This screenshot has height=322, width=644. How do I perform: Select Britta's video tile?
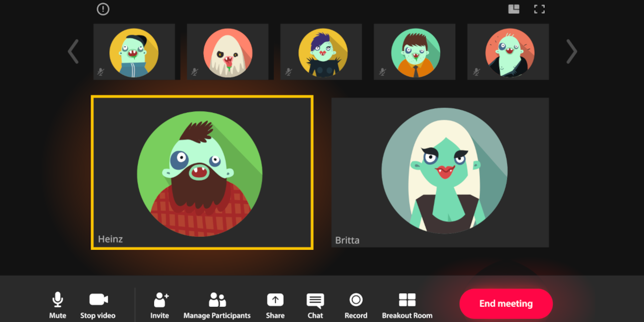(440, 172)
